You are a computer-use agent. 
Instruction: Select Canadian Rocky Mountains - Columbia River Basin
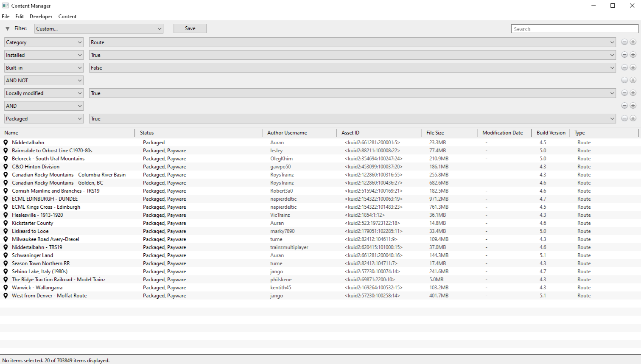(x=320, y=175)
